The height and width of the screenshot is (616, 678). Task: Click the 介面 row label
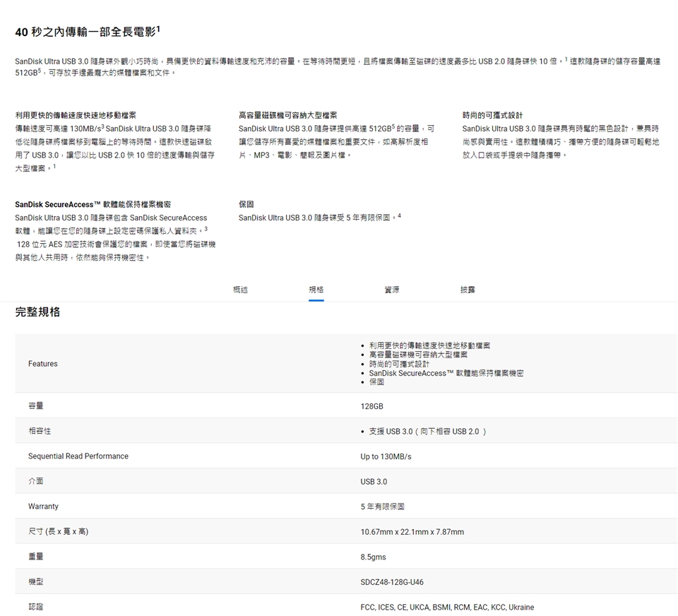36,481
